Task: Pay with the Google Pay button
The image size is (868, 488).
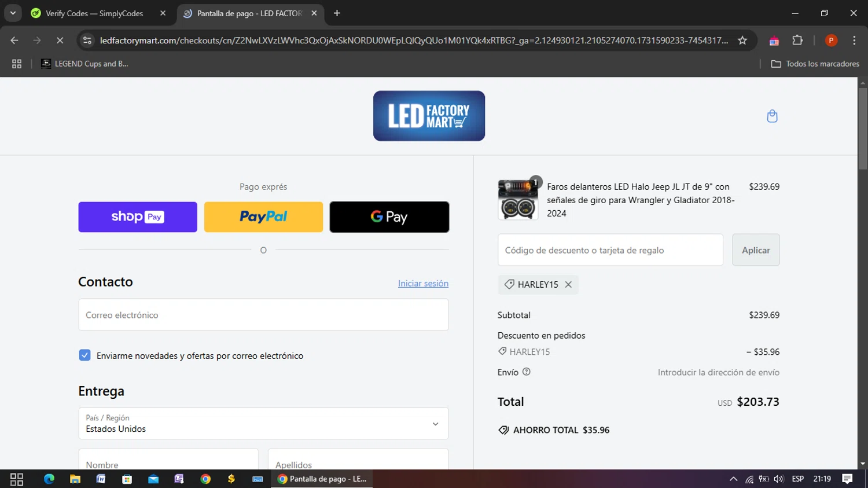Action: point(389,217)
